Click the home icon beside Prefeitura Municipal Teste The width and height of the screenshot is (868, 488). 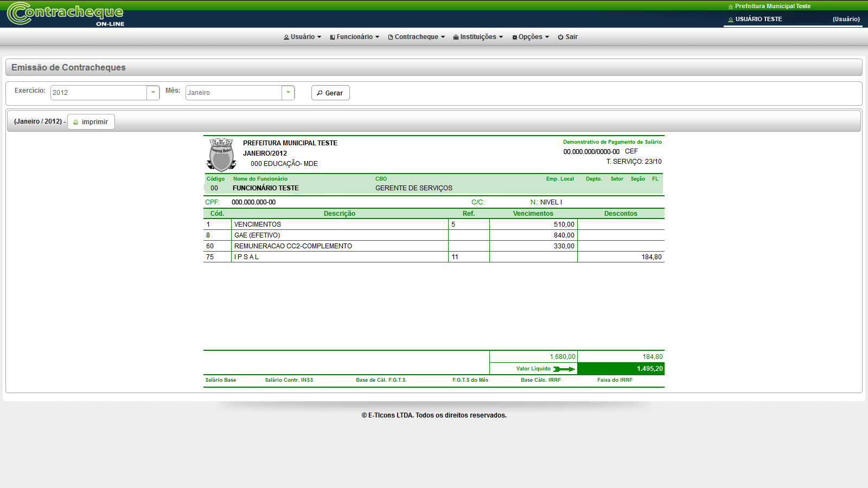click(x=730, y=7)
